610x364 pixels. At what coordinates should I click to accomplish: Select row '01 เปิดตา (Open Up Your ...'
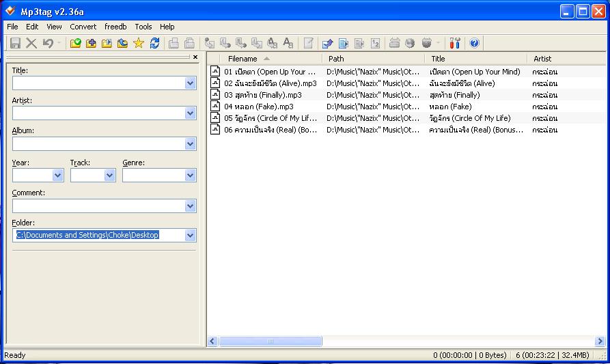(x=407, y=72)
